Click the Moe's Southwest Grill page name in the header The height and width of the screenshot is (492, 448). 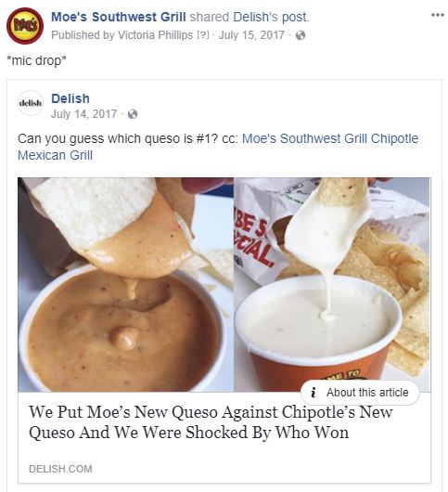click(119, 17)
